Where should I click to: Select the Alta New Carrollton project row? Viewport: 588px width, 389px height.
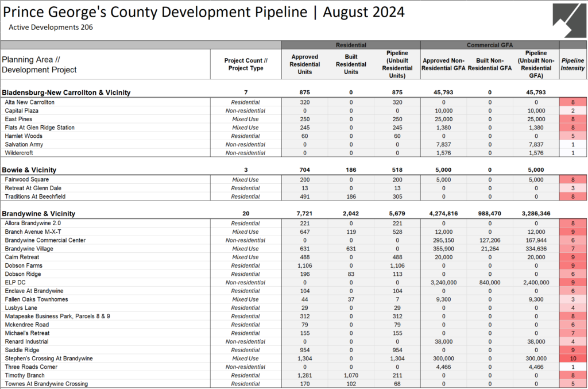pos(32,102)
